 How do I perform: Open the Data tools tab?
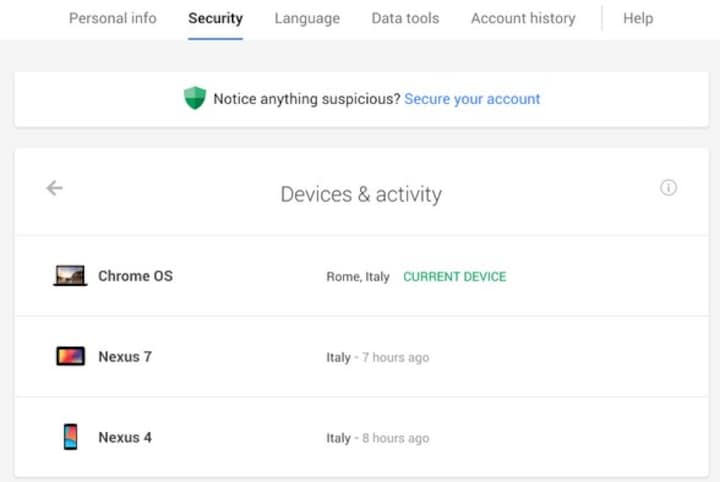pyautogui.click(x=405, y=18)
